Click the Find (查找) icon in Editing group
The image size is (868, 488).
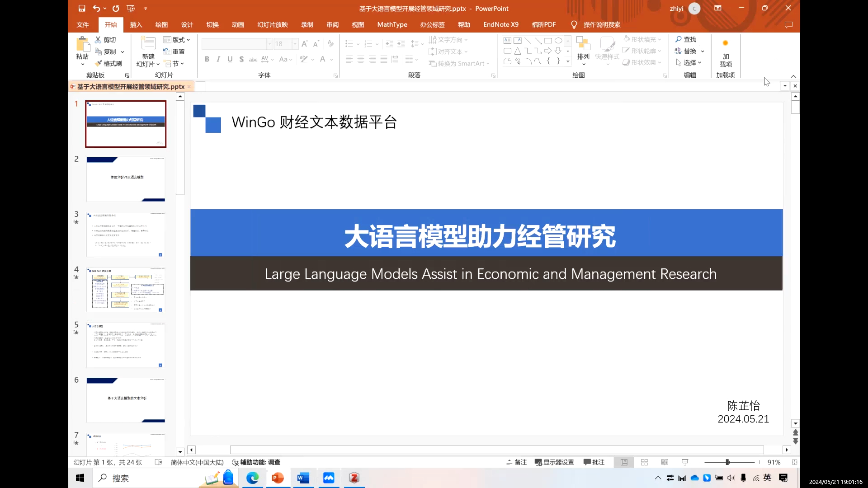click(x=685, y=39)
